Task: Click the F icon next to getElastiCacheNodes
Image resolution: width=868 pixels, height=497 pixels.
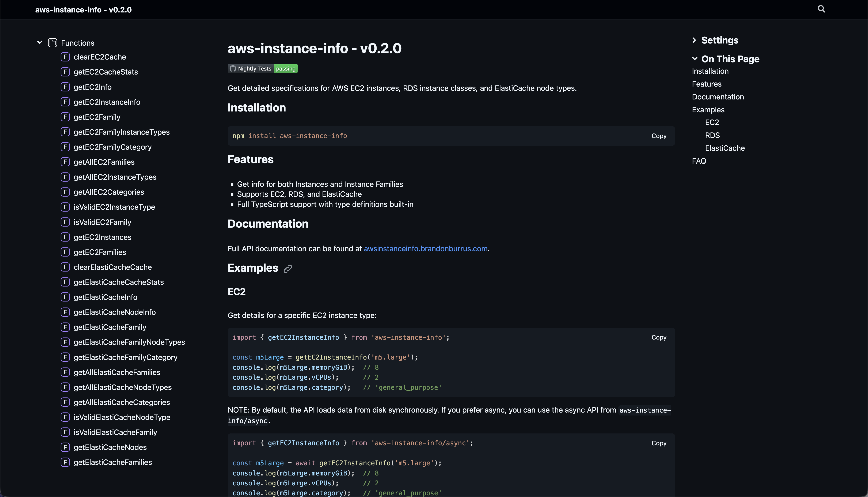Action: (65, 447)
